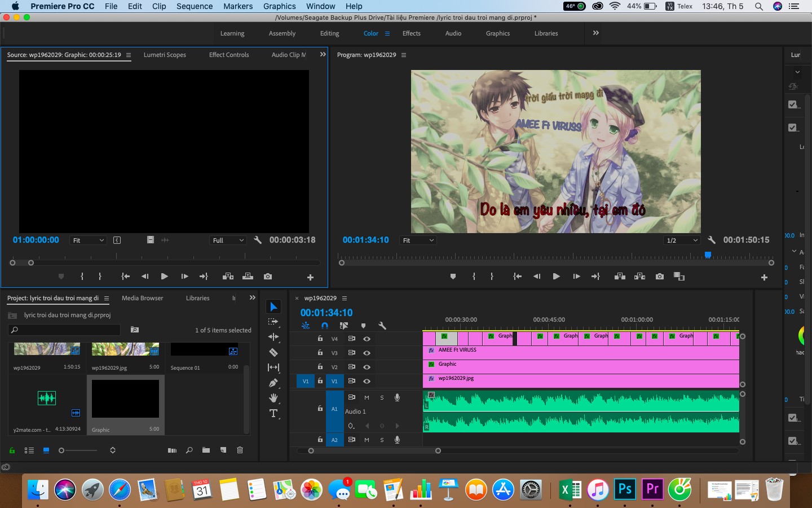The width and height of the screenshot is (812, 508).
Task: Click Insert button in Source monitor
Action: 228,277
